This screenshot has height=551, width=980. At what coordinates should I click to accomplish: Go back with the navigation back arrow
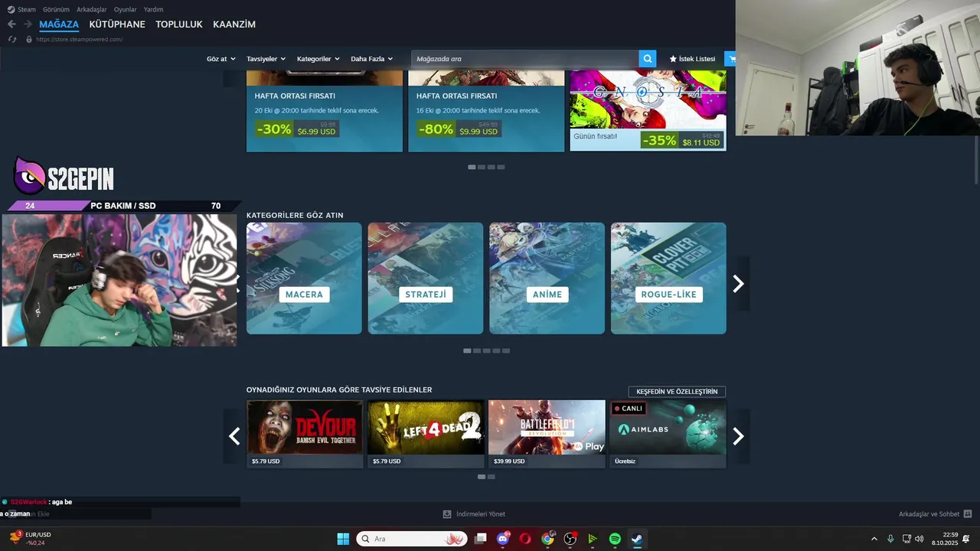tap(11, 24)
